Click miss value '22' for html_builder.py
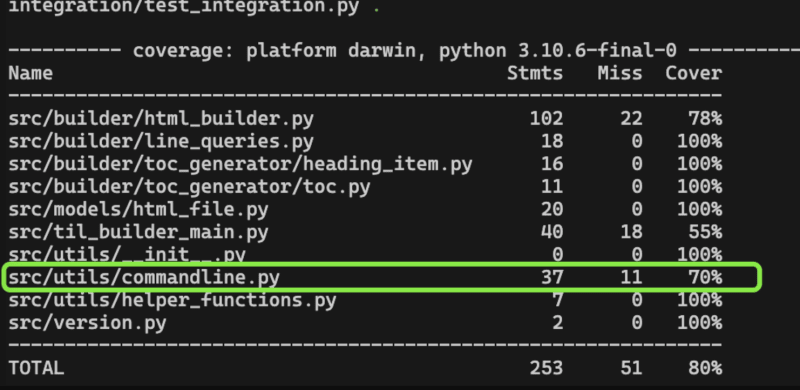The height and width of the screenshot is (390, 800). (631, 119)
